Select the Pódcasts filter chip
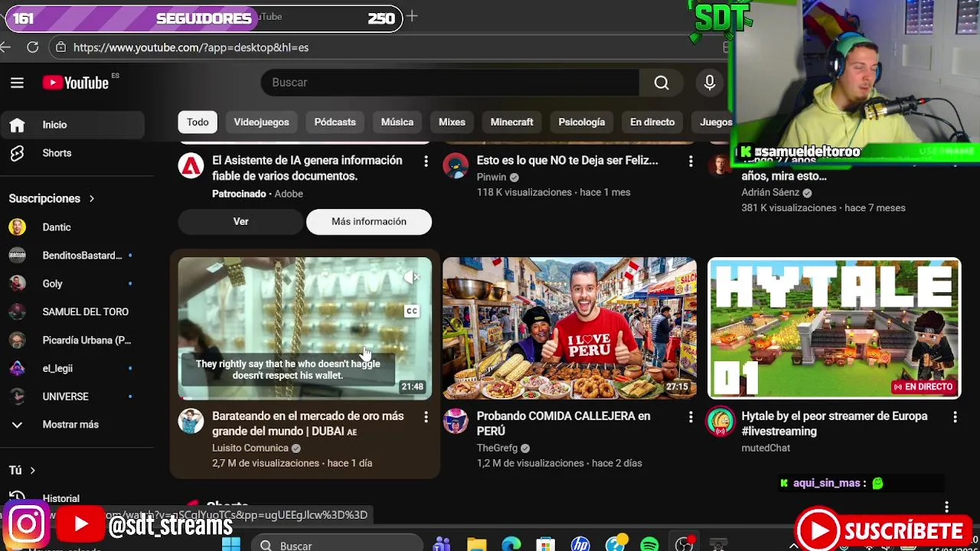This screenshot has height=551, width=980. [335, 122]
